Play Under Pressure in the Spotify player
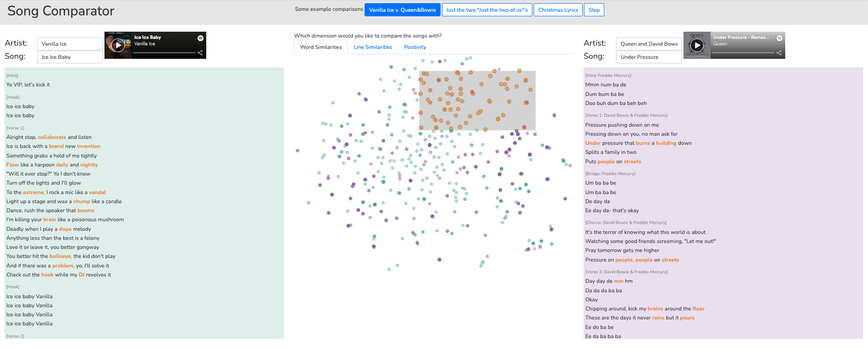Viewport: 868px width, 348px height. coord(697,45)
